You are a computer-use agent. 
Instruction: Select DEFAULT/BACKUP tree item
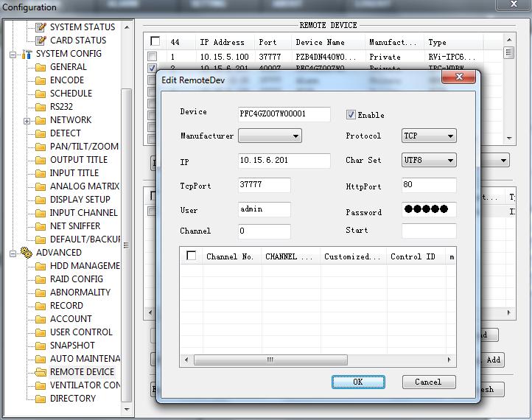tap(85, 239)
